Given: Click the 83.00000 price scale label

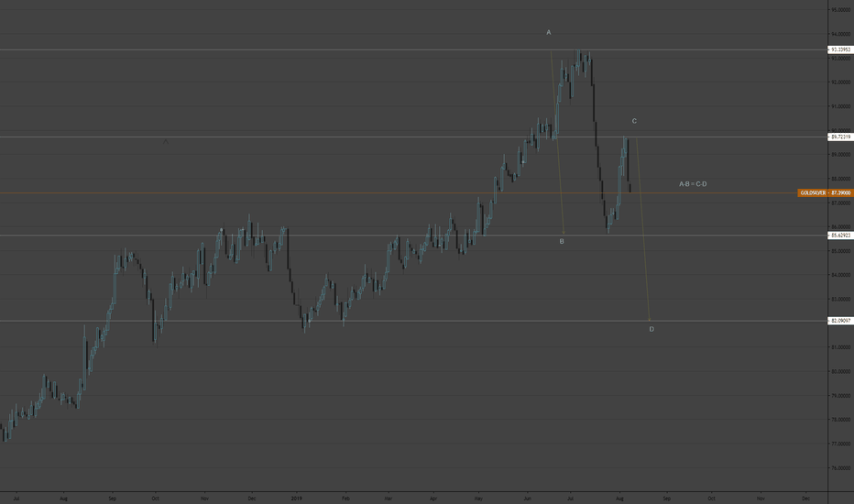Looking at the screenshot, I should coord(841,299).
